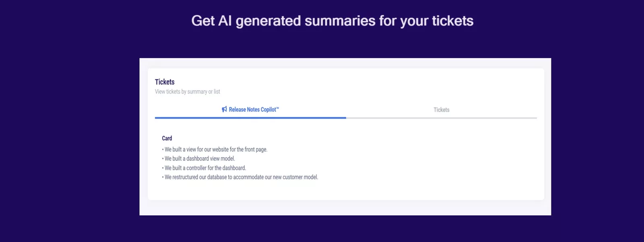The width and height of the screenshot is (644, 242).
Task: Click the blue active tab indicator bar
Action: 250,118
